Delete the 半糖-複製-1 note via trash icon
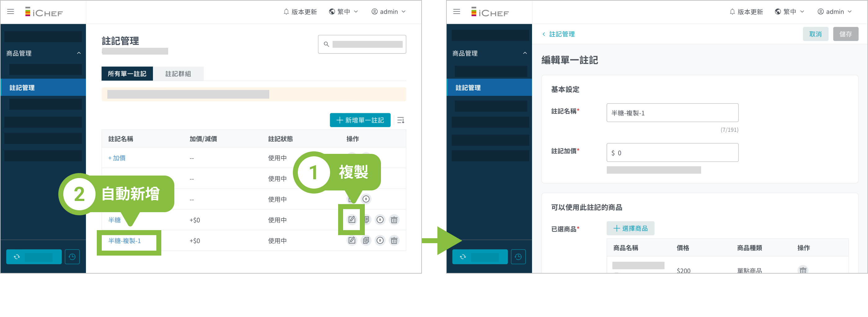The width and height of the screenshot is (868, 317). 394,240
